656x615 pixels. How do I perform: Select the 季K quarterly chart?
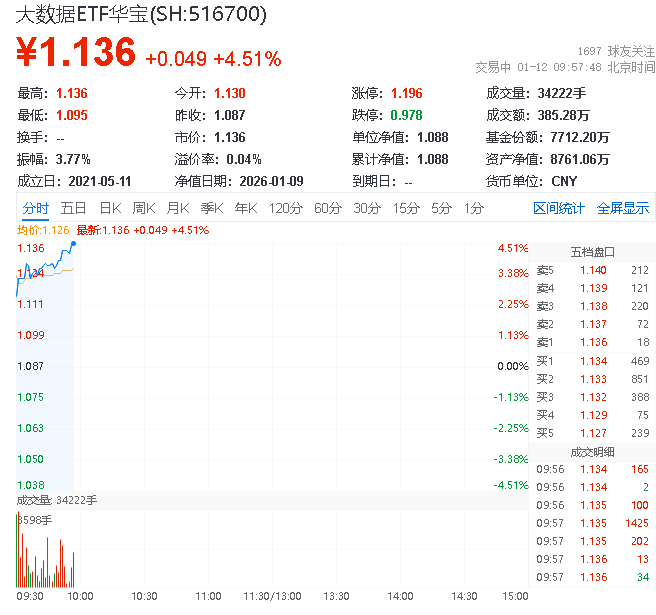pos(211,208)
